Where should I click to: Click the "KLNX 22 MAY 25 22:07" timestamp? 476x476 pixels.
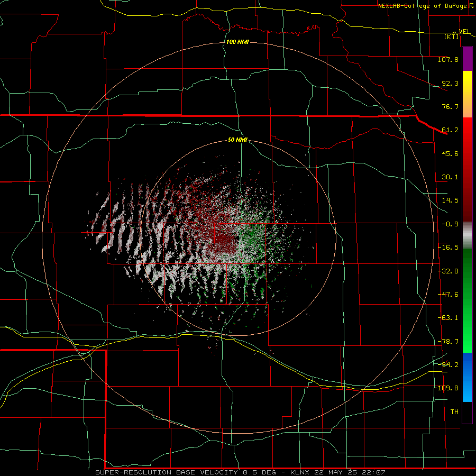[x=337, y=472]
